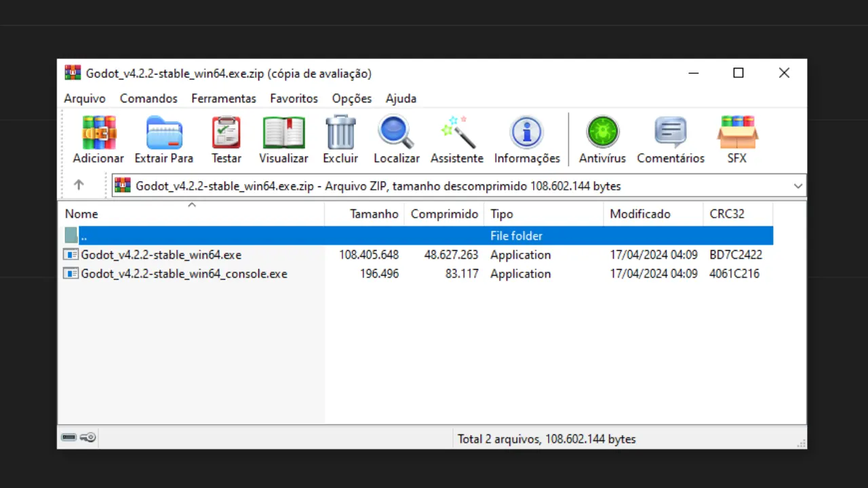868x488 pixels.
Task: Click icon of Godot_v4.2.2-stable_win64.exe
Action: (x=71, y=255)
